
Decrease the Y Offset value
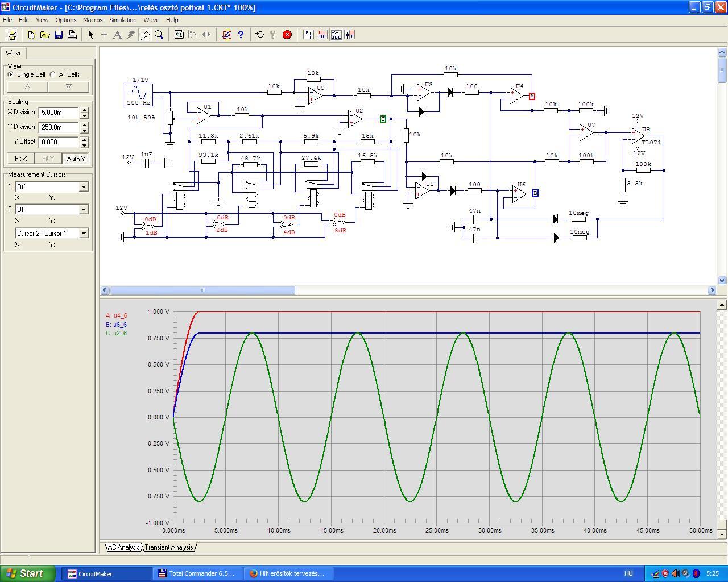84,145
